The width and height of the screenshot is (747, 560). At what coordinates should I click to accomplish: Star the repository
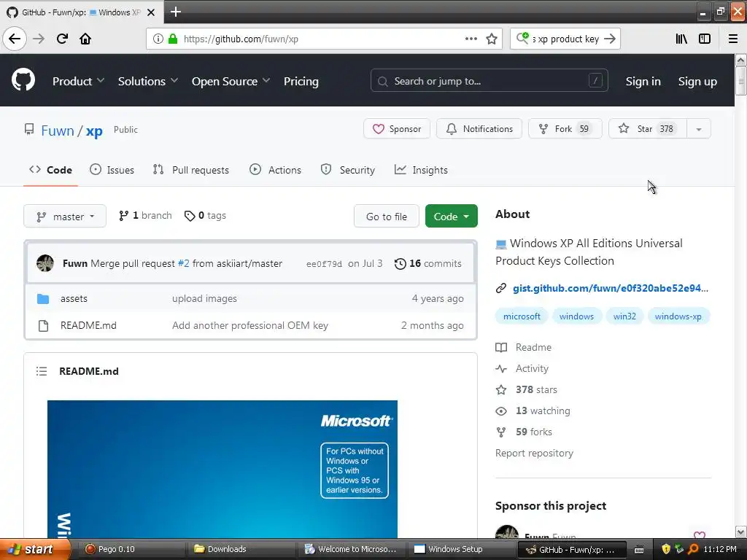point(648,129)
